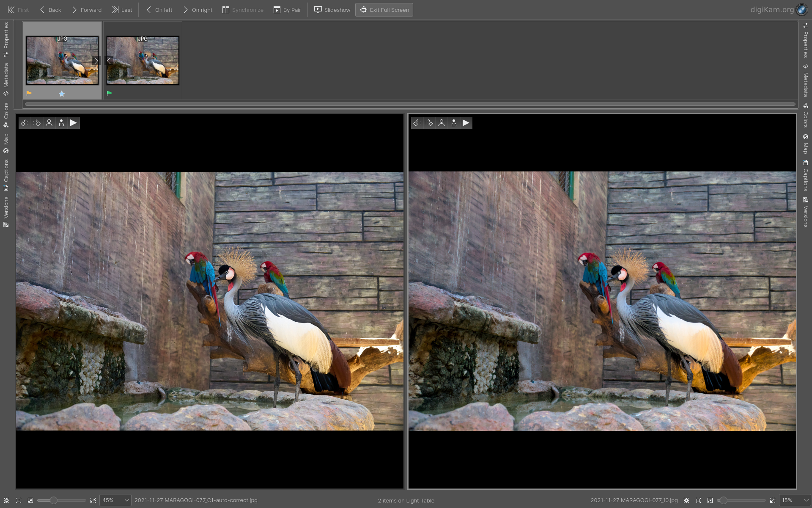Rotate left image using left panel rotate-left icon
Image resolution: width=812 pixels, height=508 pixels.
(x=25, y=123)
